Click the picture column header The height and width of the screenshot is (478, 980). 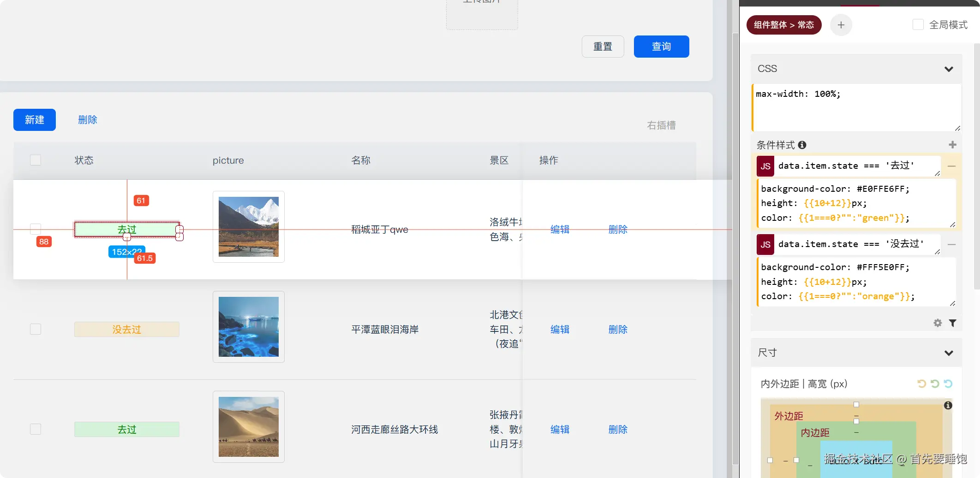click(x=228, y=160)
